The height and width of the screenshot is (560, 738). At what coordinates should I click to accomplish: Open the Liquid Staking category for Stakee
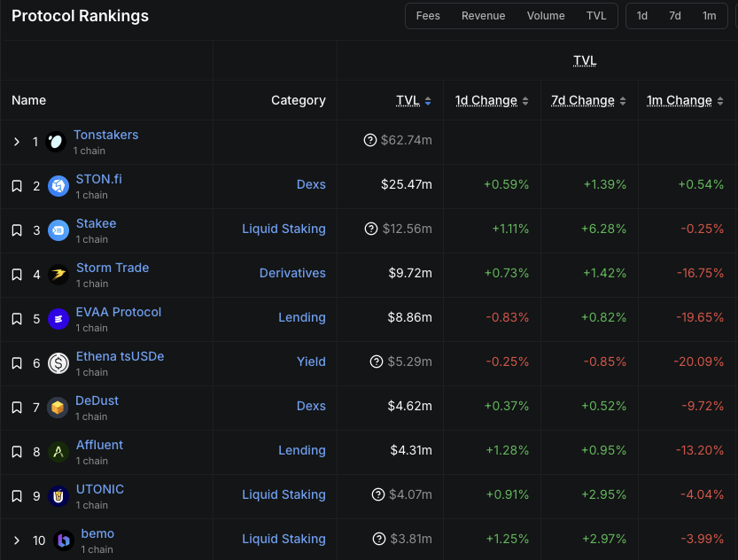point(284,229)
